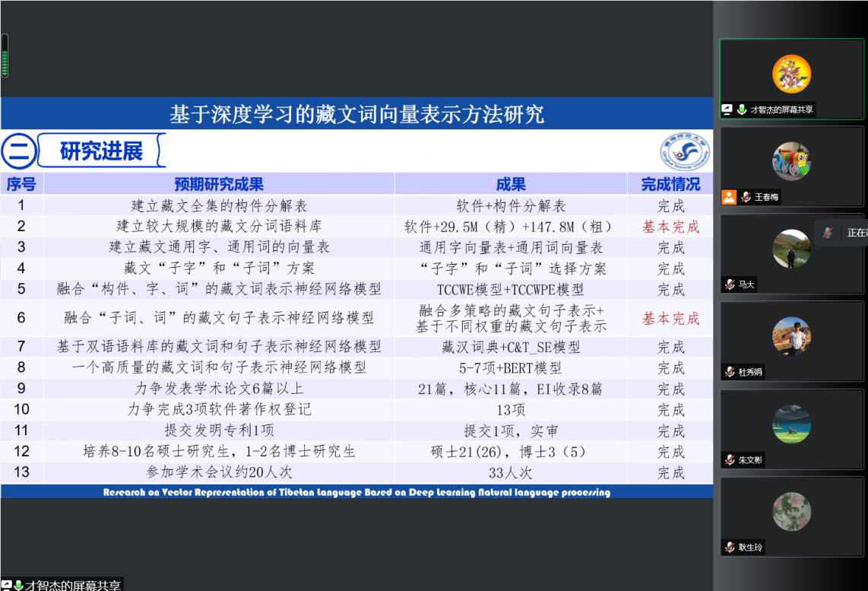Click 朱文彬's muted microphone icon
Image resolution: width=868 pixels, height=591 pixels.
(730, 459)
